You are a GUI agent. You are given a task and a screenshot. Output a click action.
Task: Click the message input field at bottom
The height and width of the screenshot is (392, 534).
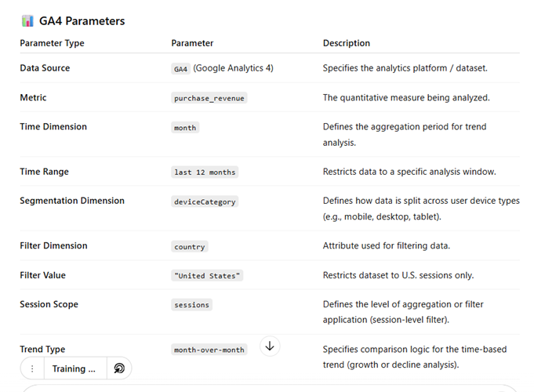click(x=267, y=388)
